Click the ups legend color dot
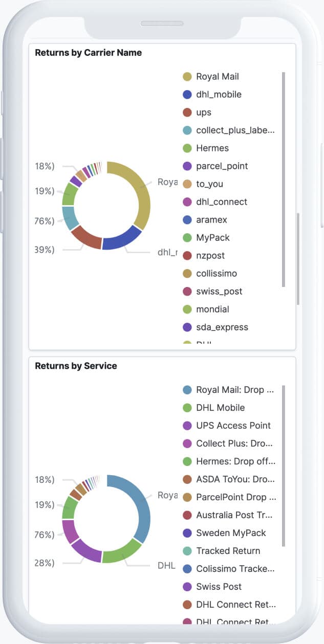The height and width of the screenshot is (644, 324). (x=188, y=112)
